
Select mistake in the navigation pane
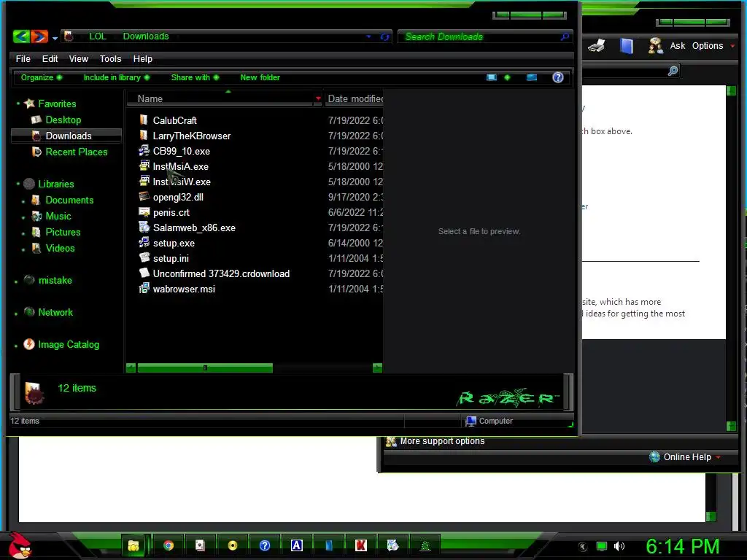tap(55, 280)
